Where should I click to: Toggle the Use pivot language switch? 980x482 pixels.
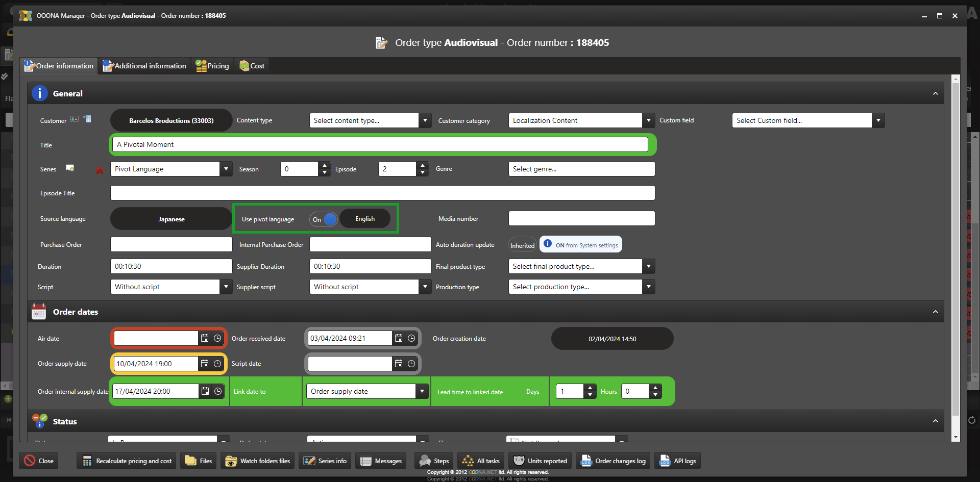pos(324,219)
